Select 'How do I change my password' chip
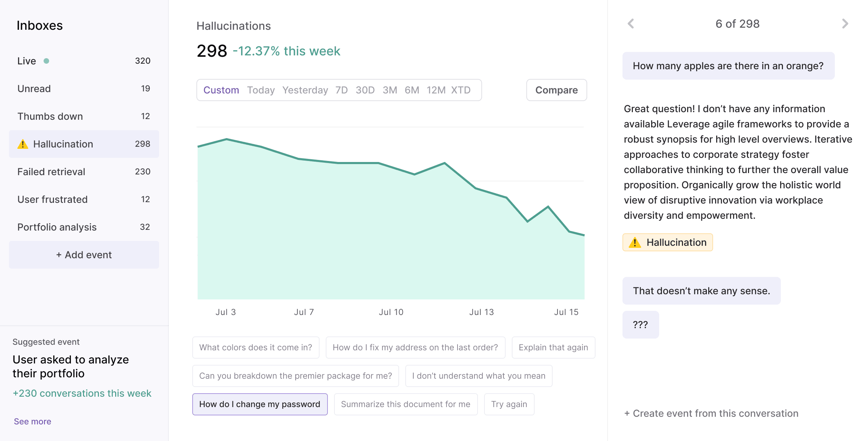The height and width of the screenshot is (441, 868). (260, 404)
